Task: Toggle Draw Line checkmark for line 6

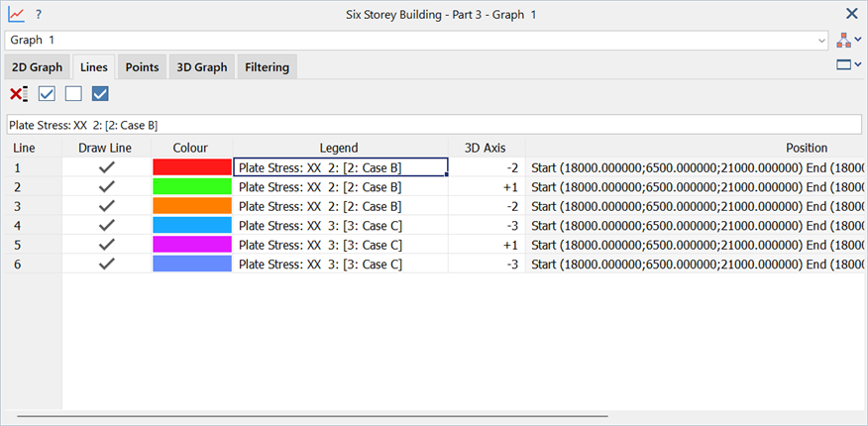Action: coord(107,264)
